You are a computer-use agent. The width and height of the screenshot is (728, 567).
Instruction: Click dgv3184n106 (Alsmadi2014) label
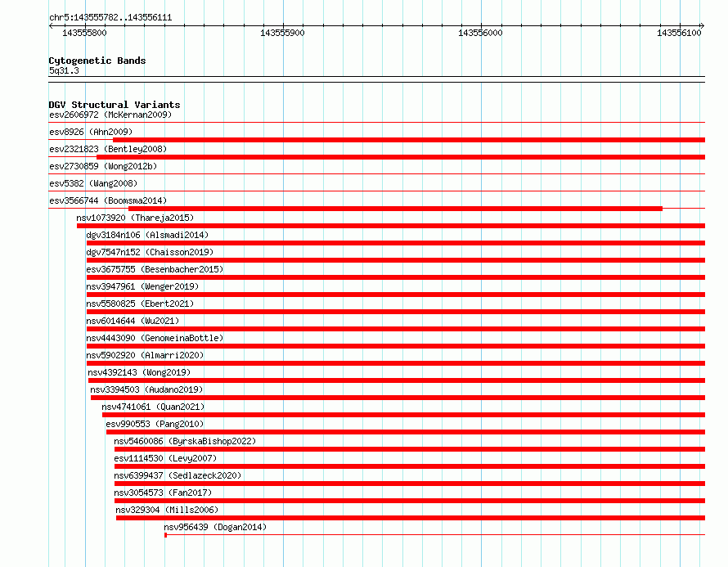click(x=147, y=235)
